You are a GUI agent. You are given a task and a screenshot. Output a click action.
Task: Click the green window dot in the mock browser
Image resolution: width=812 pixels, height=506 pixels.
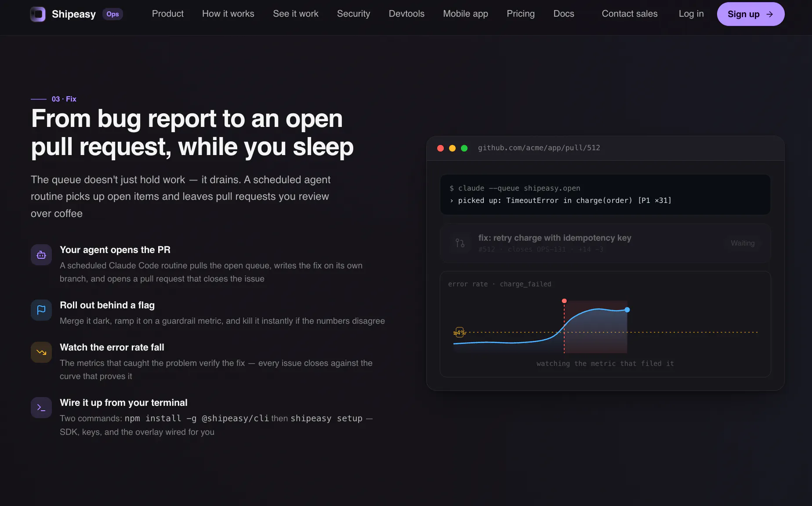[x=464, y=148]
